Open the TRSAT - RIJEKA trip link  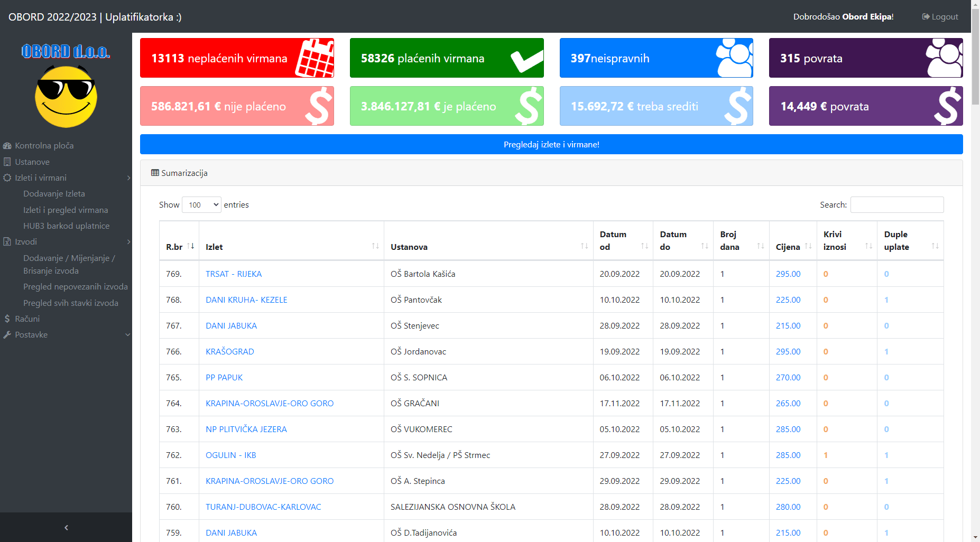pos(234,274)
